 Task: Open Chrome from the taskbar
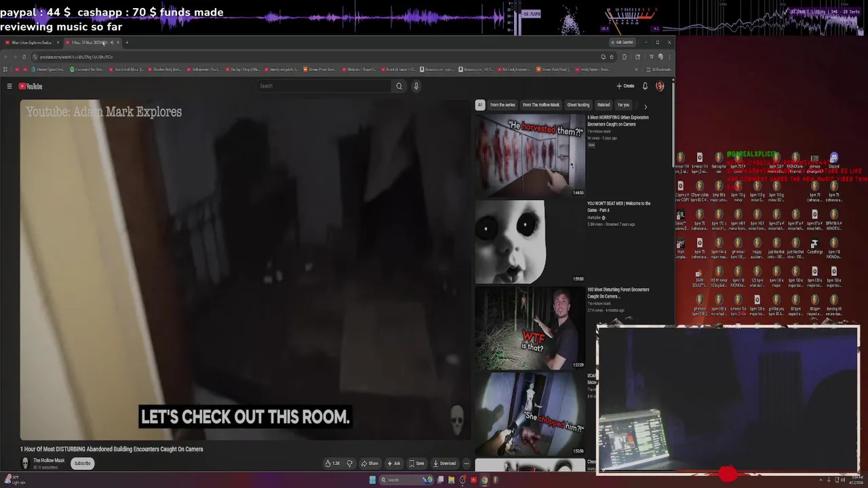[x=484, y=480]
